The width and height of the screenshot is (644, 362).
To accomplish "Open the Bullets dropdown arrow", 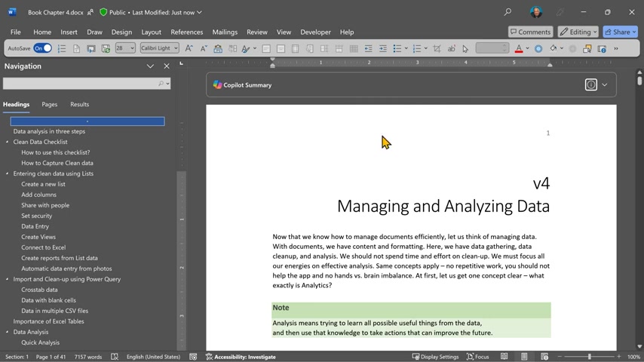I will [406, 48].
